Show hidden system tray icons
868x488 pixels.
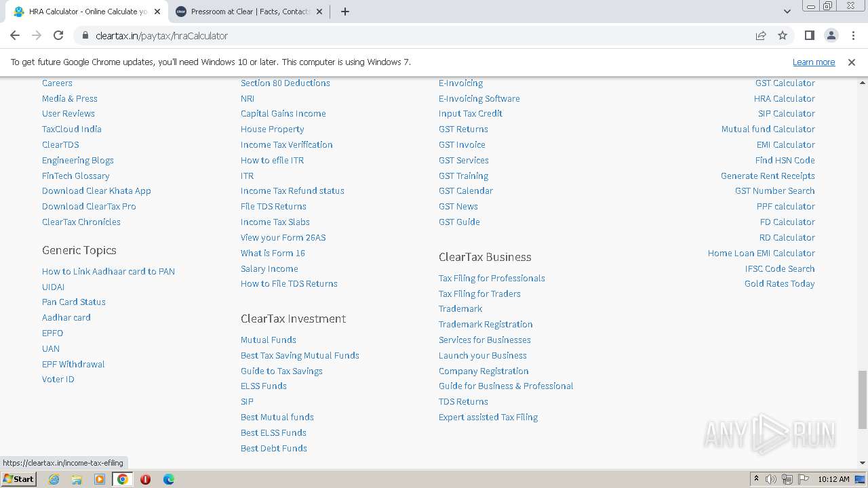click(x=757, y=479)
